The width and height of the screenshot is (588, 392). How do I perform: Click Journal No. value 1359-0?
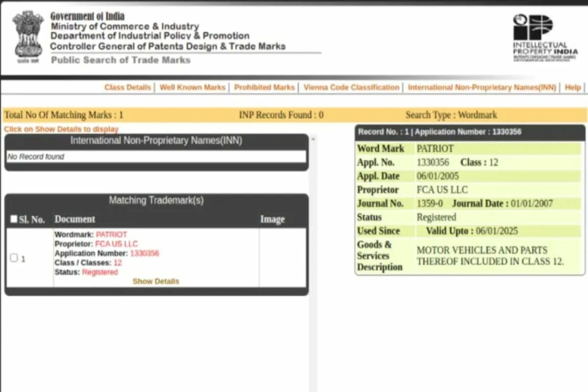coord(430,203)
